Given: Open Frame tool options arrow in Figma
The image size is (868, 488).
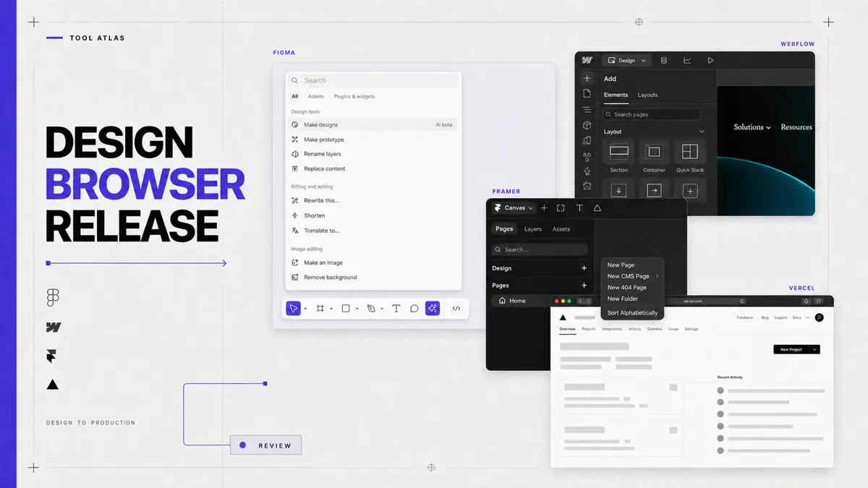Looking at the screenshot, I should pyautogui.click(x=331, y=309).
